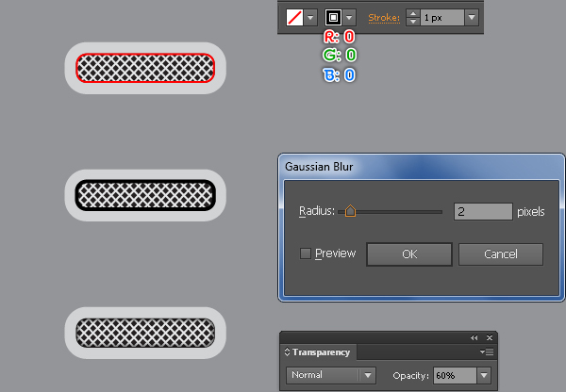The width and height of the screenshot is (566, 392).
Task: Select the blurred mesh shape at bottom
Action: (145, 333)
